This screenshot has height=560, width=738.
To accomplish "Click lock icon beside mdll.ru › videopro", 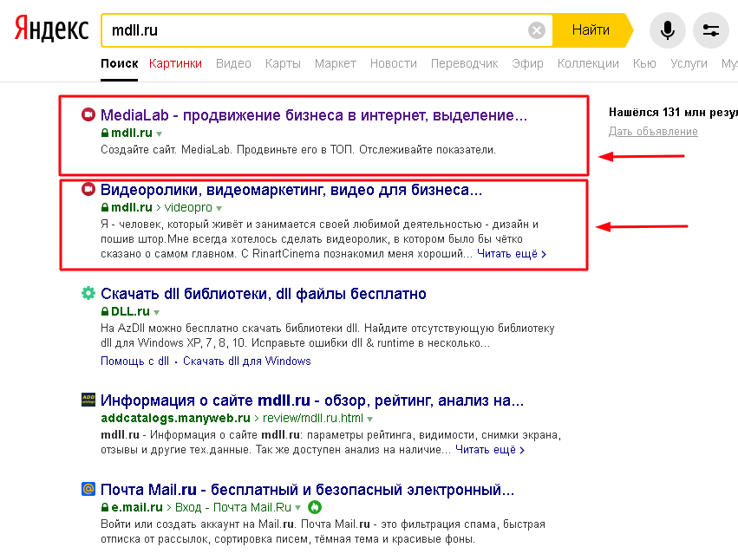I will point(105,207).
